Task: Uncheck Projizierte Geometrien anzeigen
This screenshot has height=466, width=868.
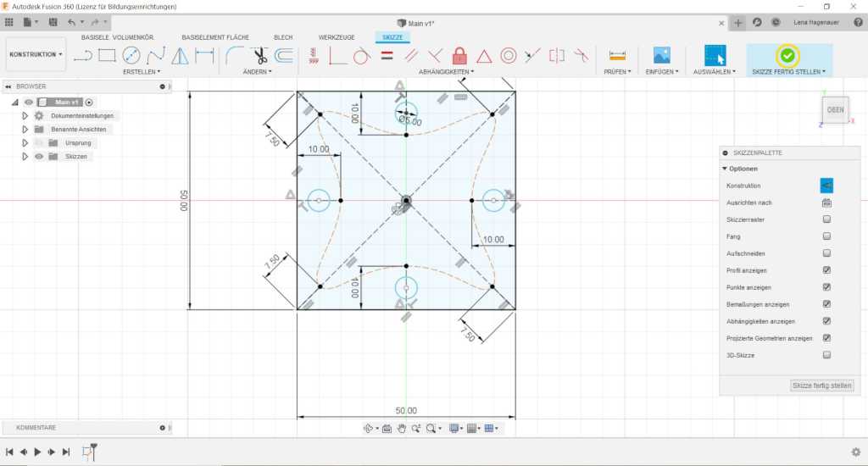Action: (826, 338)
